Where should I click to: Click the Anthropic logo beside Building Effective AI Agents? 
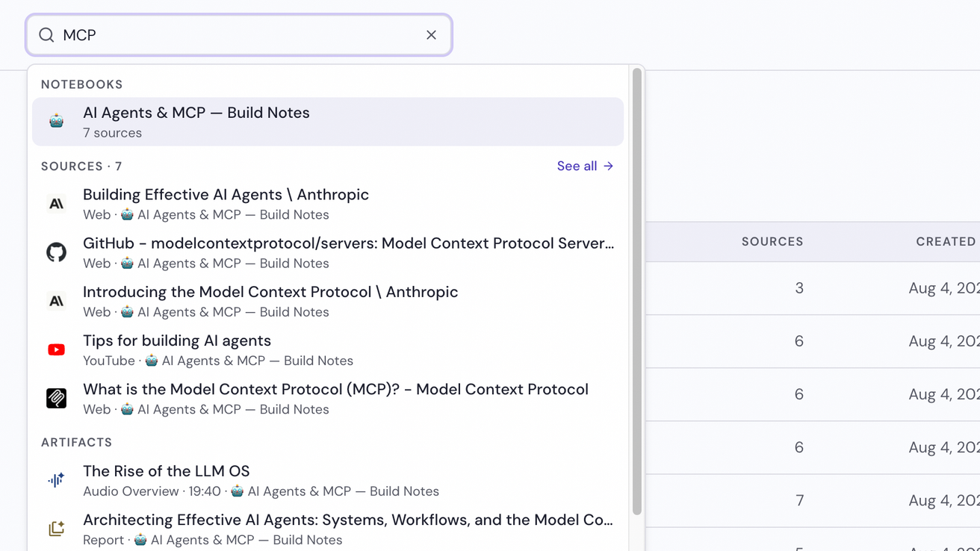(x=56, y=204)
